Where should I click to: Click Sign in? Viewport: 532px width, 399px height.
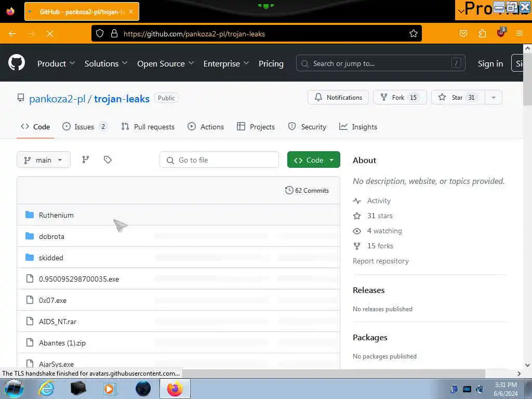[490, 63]
